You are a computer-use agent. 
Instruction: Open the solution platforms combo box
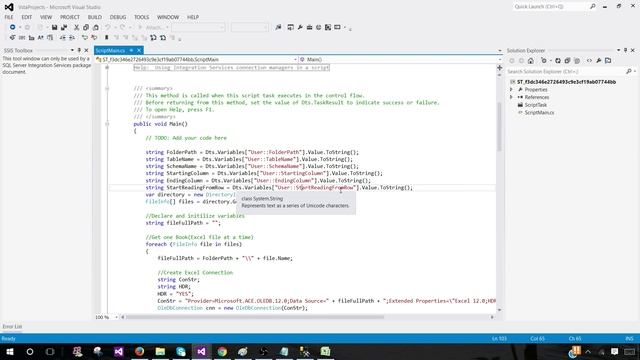point(249,27)
